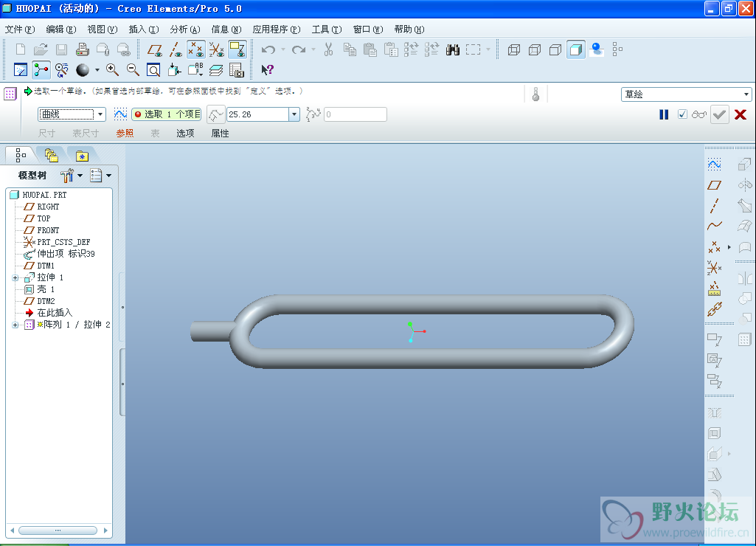Click the 25.26 value input field
756x546 pixels.
(258, 114)
